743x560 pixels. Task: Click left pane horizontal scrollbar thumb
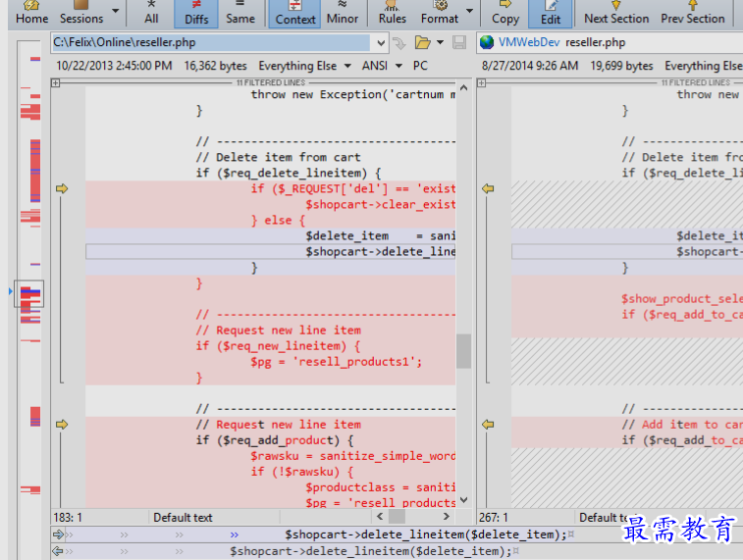coord(397,517)
